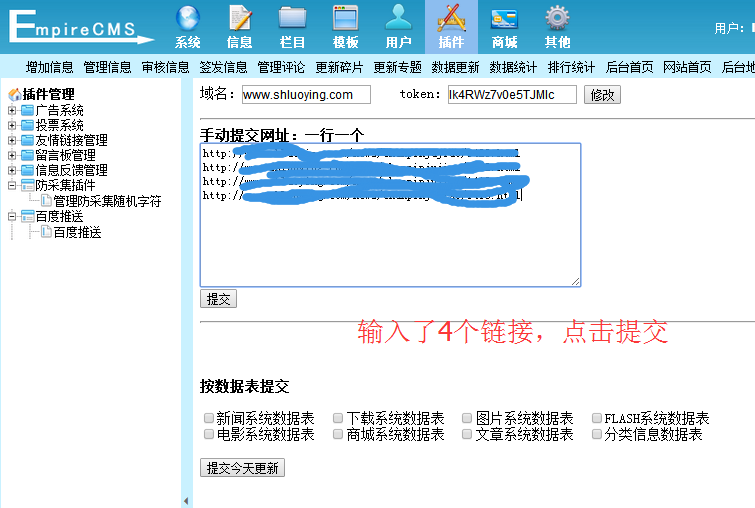The width and height of the screenshot is (755, 508).
Task: Select 广告系统 tree label
Action: 59,110
